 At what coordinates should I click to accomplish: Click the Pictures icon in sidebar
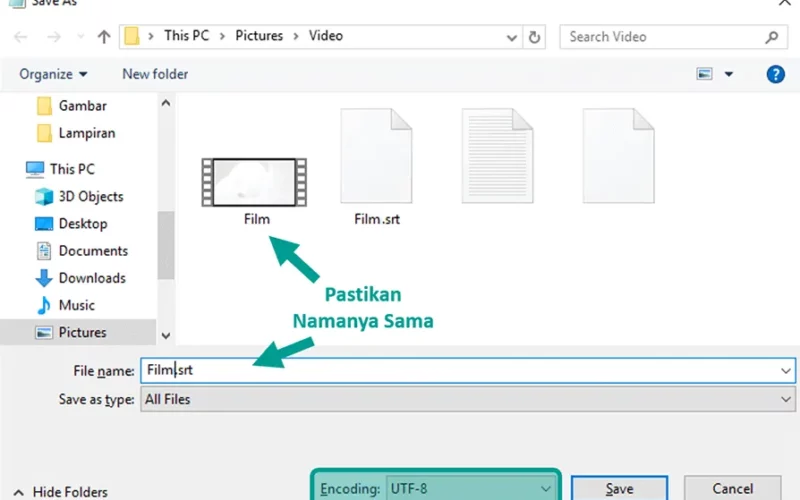(44, 333)
